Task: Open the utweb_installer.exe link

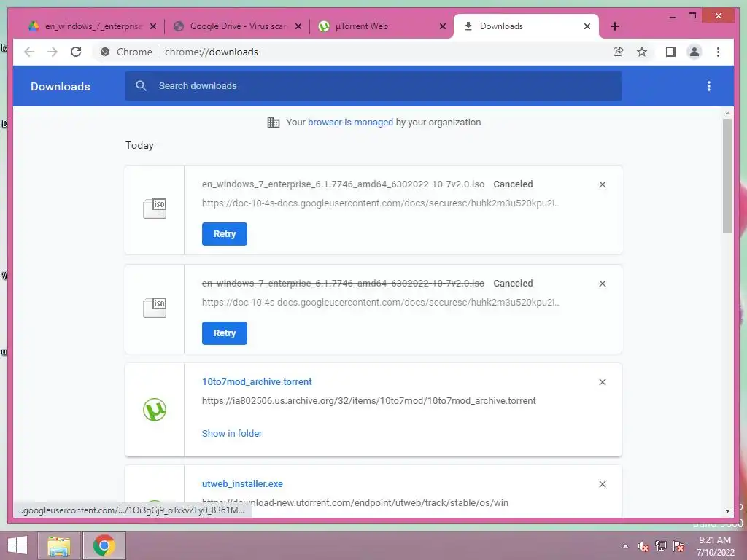Action: click(x=242, y=484)
